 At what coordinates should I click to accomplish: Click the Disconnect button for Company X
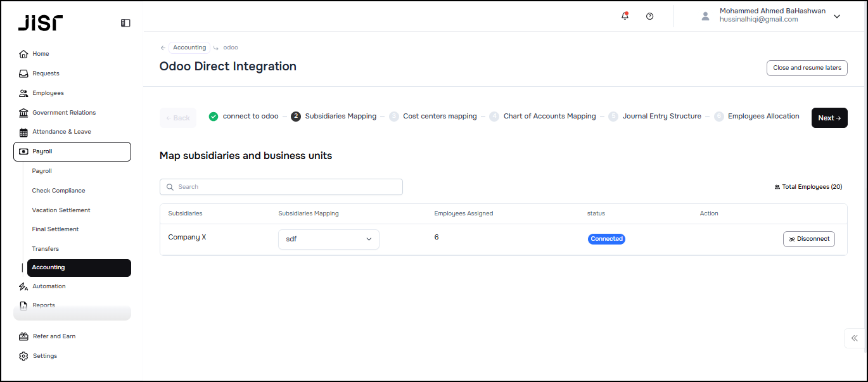coord(808,239)
